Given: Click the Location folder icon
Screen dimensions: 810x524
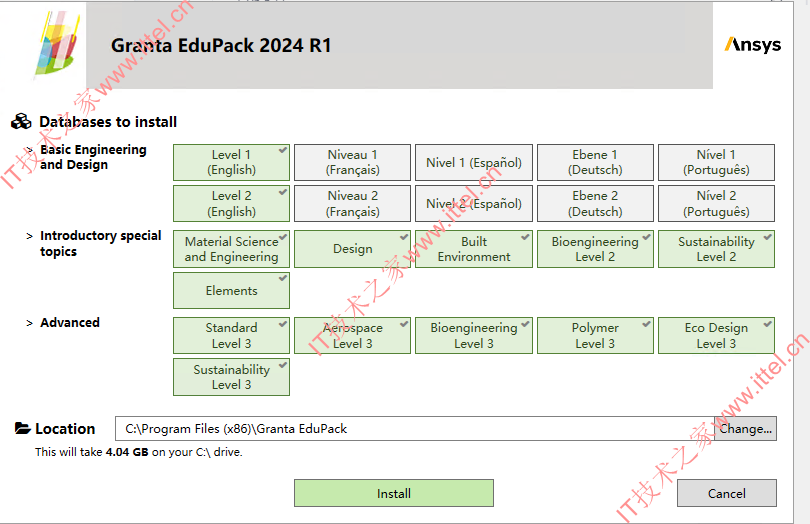Looking at the screenshot, I should coord(22,428).
